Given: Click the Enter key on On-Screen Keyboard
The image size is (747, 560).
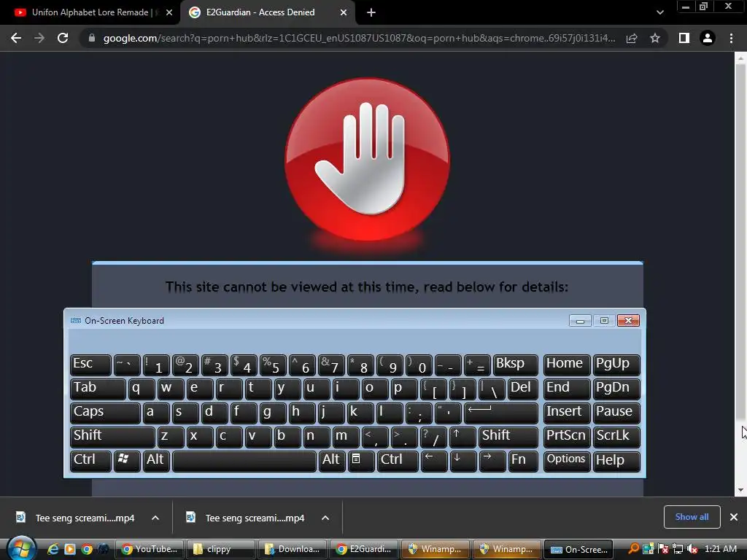Looking at the screenshot, I should 500,413.
